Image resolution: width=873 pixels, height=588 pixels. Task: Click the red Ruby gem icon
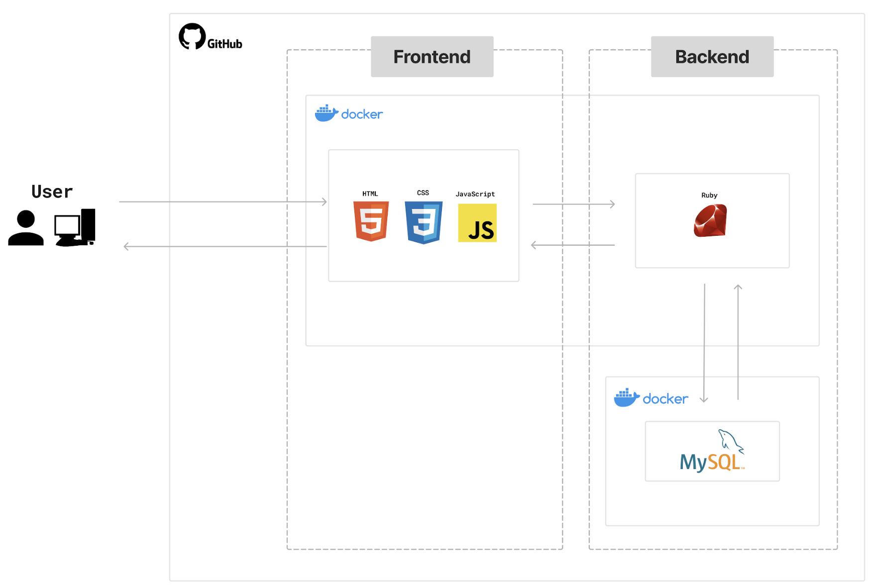click(x=710, y=220)
